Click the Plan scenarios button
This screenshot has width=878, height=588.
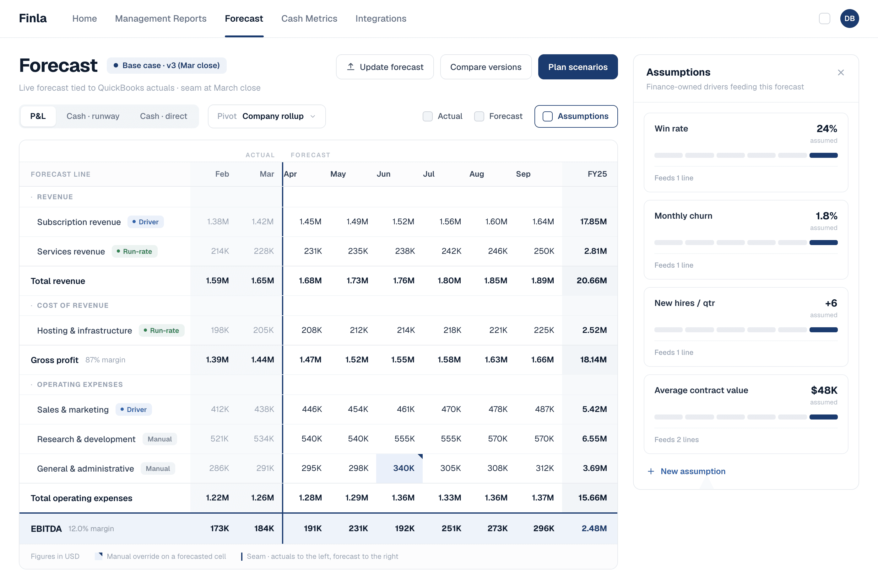pos(578,67)
